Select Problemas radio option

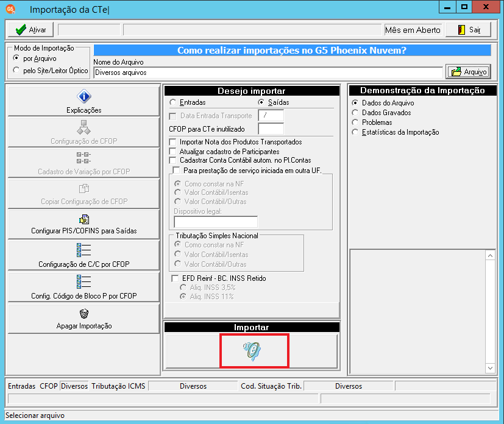click(355, 122)
